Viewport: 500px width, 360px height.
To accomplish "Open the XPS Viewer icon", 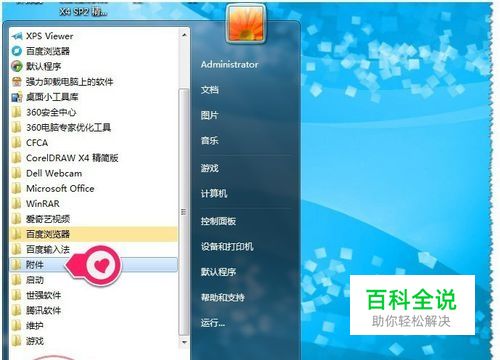I will point(17,36).
